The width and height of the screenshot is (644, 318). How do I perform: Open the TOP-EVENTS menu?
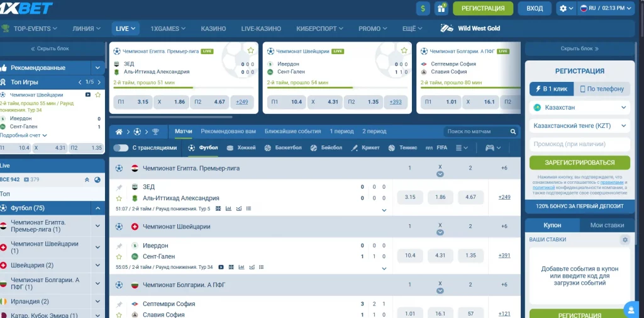pyautogui.click(x=29, y=28)
